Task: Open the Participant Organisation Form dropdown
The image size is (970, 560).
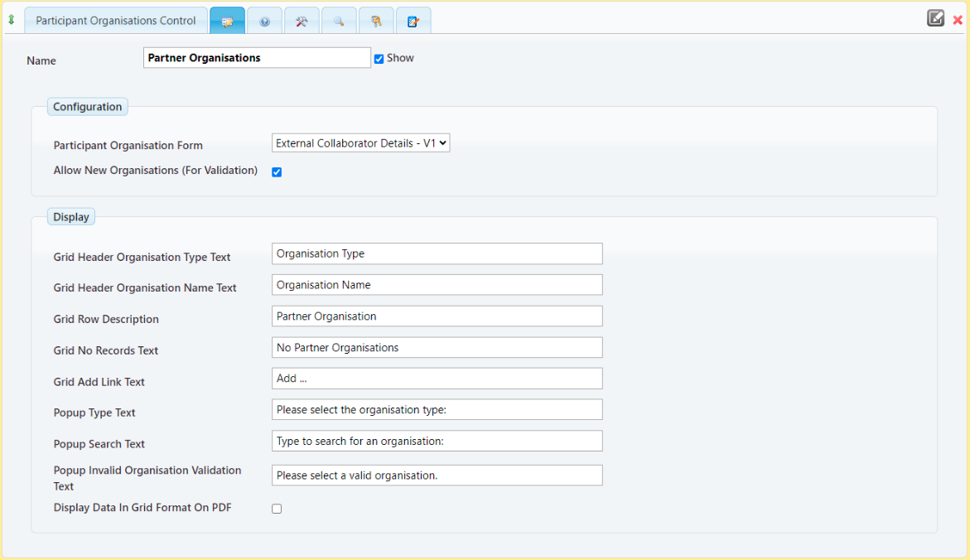Action: [x=360, y=143]
